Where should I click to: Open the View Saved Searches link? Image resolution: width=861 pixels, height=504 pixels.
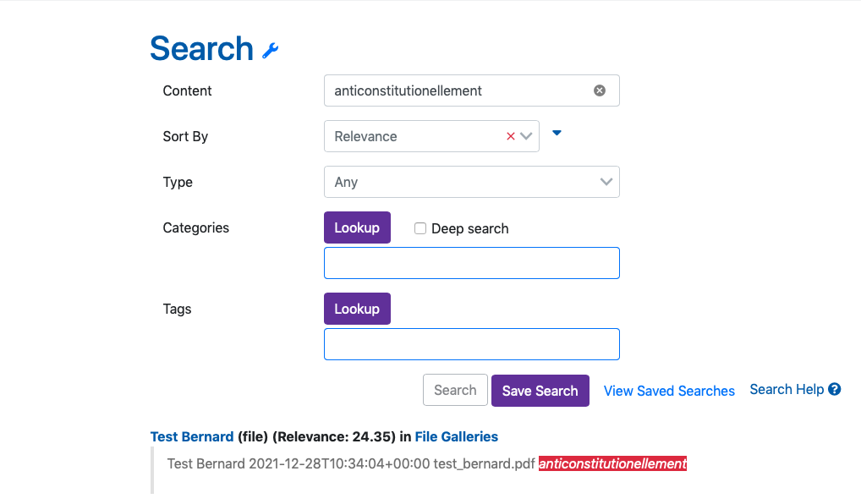[669, 391]
